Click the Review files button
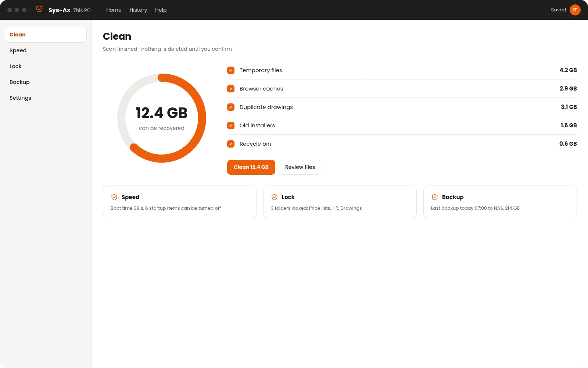The width and height of the screenshot is (588, 368). (300, 167)
